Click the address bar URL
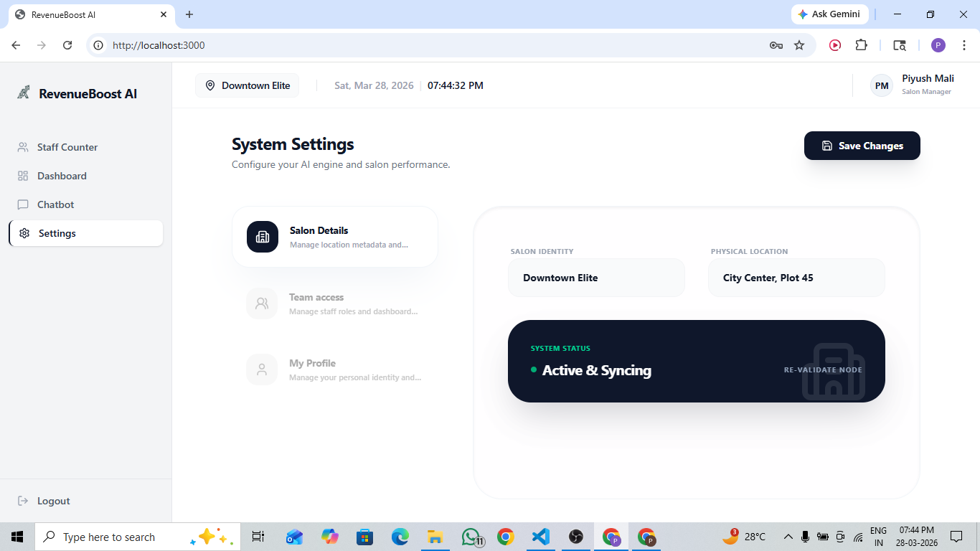Screen dimensions: 980x551 [159, 45]
